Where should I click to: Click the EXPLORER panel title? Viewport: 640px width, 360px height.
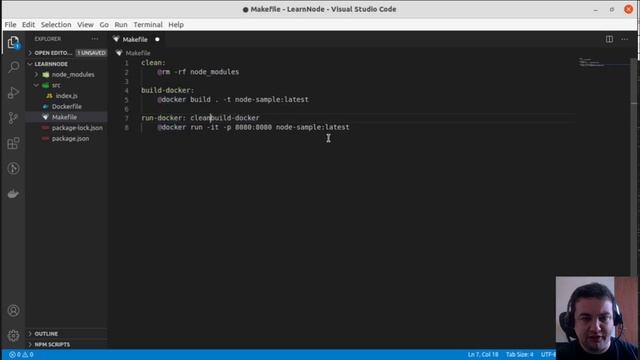pos(48,39)
